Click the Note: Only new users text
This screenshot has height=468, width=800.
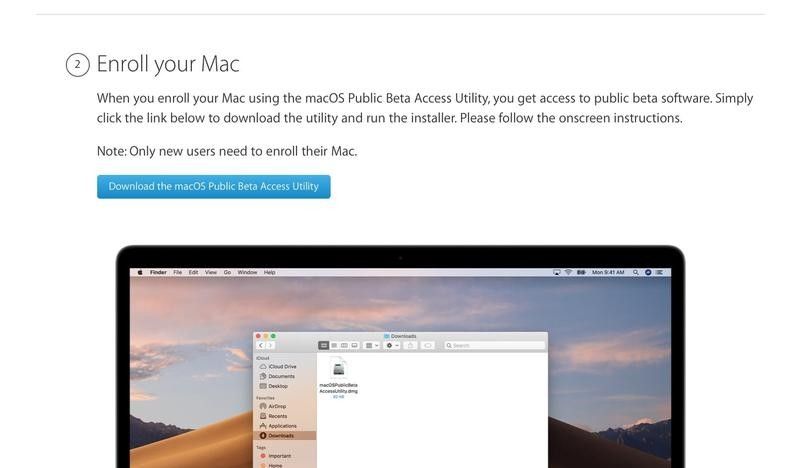[227, 152]
